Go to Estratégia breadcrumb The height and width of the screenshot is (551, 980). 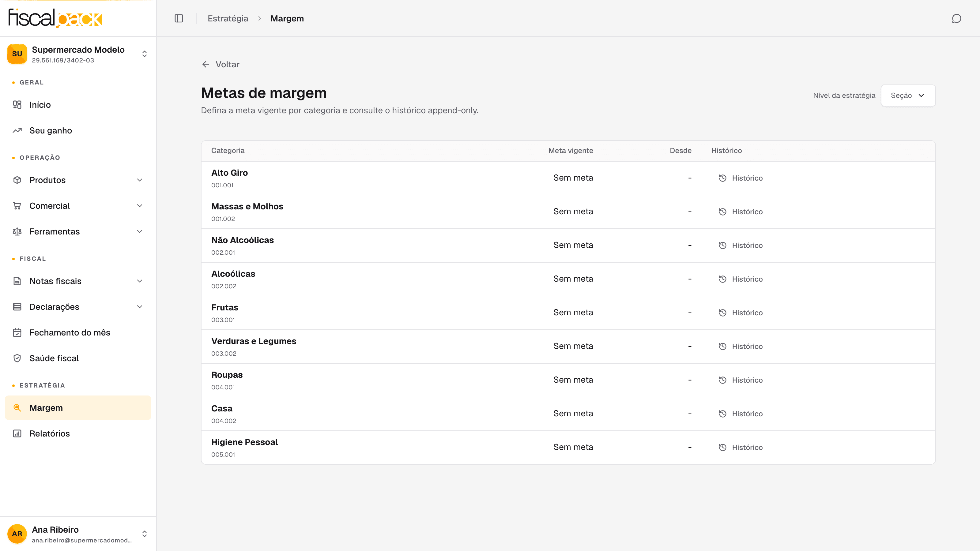[x=228, y=18]
